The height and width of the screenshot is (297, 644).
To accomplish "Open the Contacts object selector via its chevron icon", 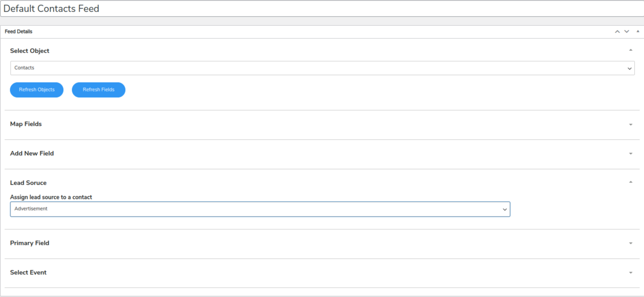I will tap(629, 68).
